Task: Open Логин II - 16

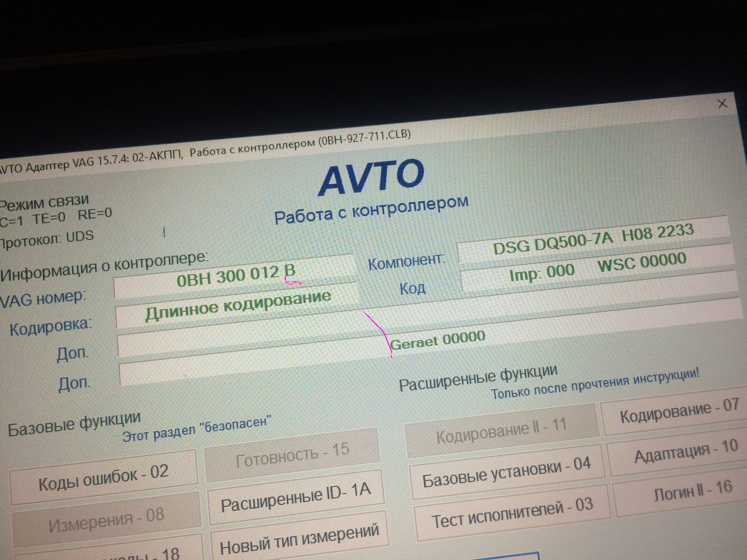Action: (x=693, y=493)
